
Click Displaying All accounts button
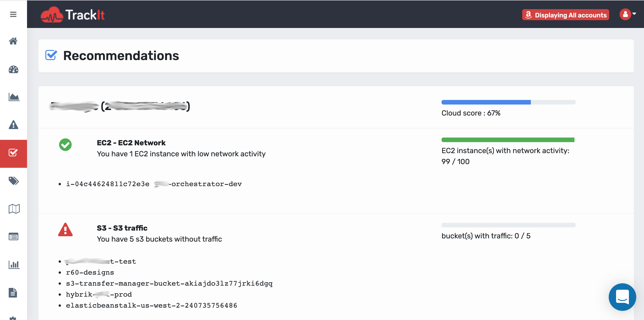point(565,15)
